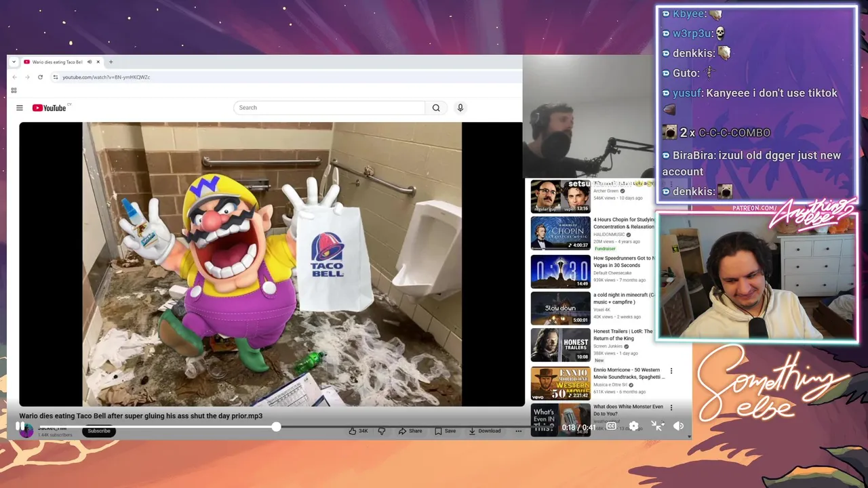This screenshot has width=868, height=488.
Task: Mute the tab via the speaker icon
Action: pos(90,62)
